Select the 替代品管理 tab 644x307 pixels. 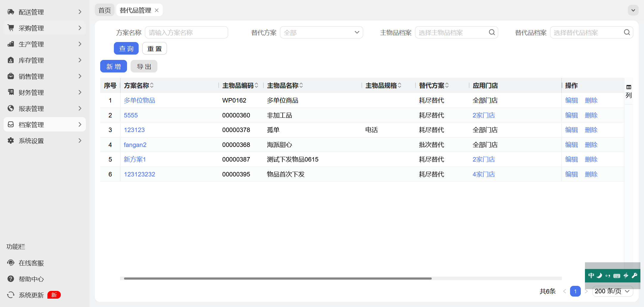136,10
